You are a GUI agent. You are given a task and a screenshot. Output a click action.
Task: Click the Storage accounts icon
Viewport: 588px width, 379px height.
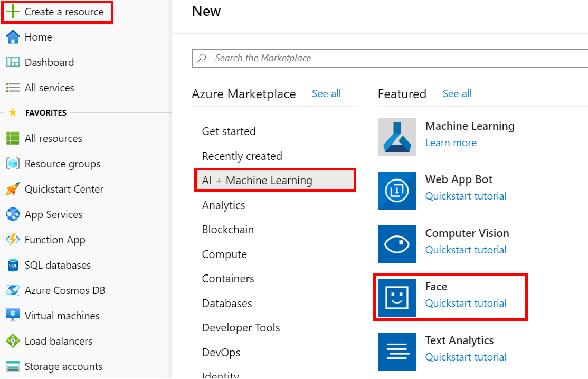[13, 366]
